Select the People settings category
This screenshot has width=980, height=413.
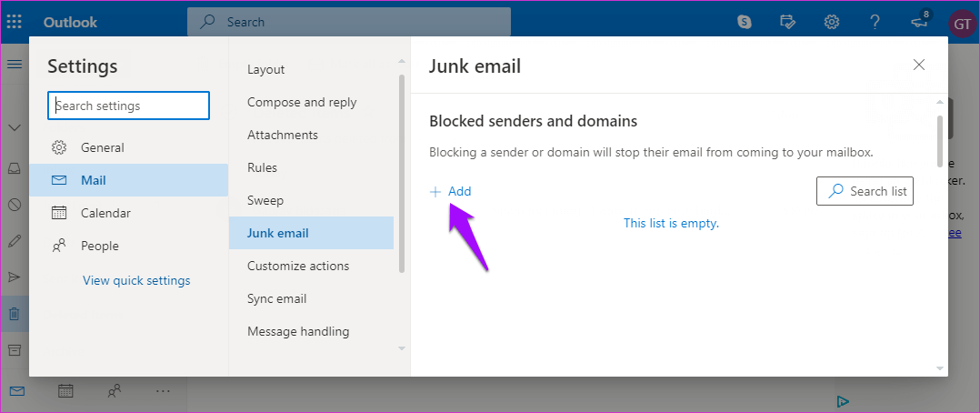pos(129,246)
